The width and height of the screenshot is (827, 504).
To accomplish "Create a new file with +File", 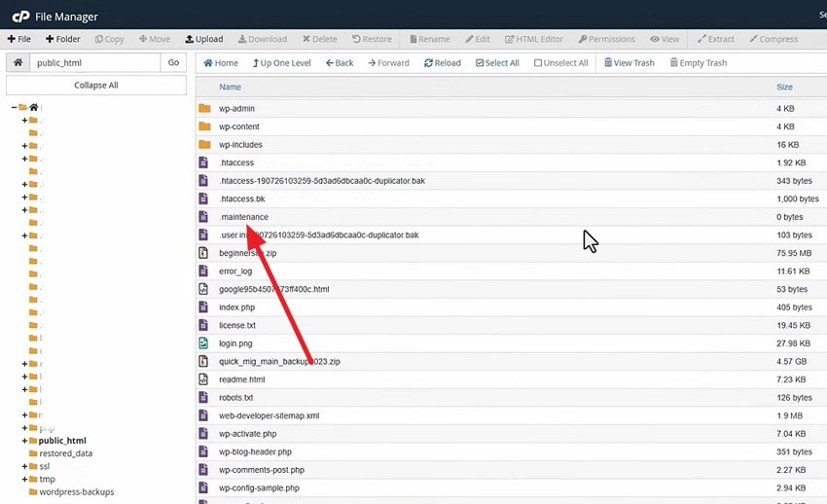I will coord(19,39).
